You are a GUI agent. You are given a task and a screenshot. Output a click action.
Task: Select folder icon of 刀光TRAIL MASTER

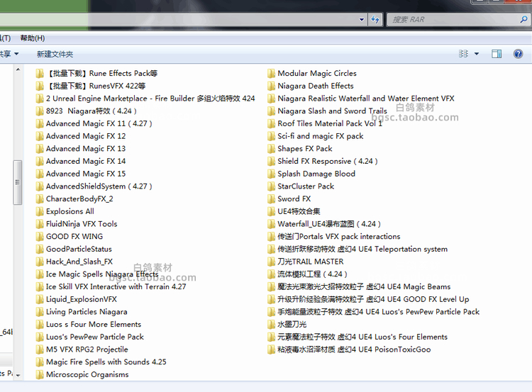click(271, 262)
